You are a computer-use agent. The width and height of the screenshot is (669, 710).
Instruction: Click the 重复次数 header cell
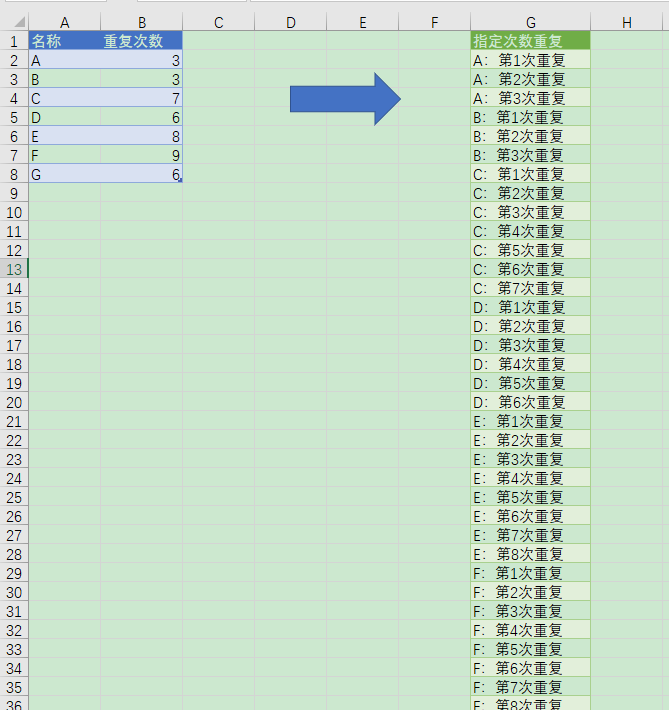pyautogui.click(x=142, y=41)
